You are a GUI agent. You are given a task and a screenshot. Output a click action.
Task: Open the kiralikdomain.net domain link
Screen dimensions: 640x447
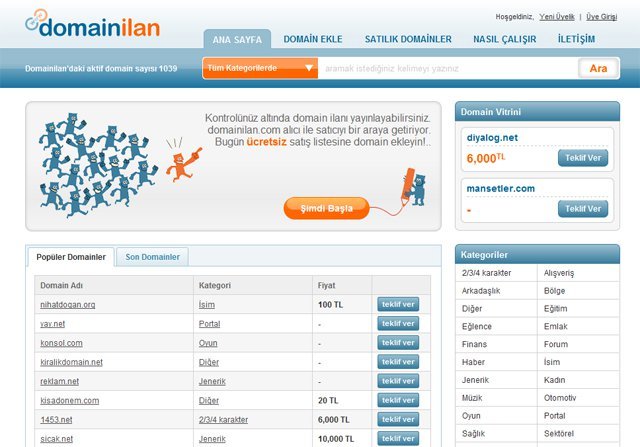coord(71,362)
